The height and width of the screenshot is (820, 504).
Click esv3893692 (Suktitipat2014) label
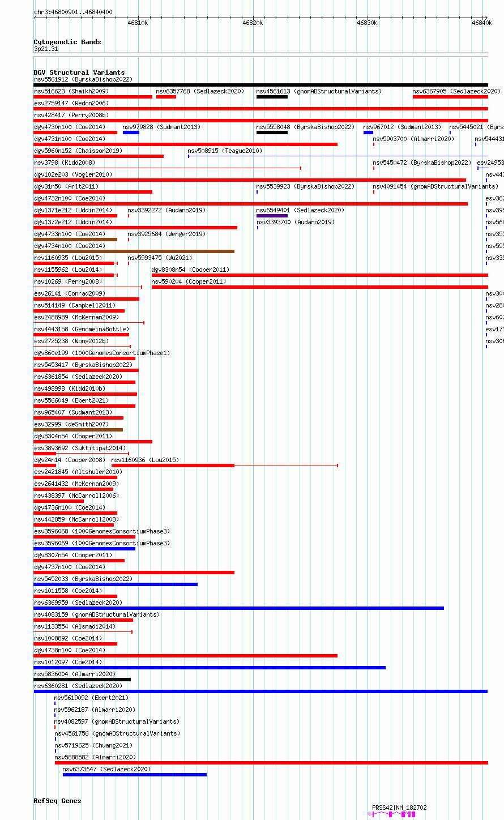[79, 448]
